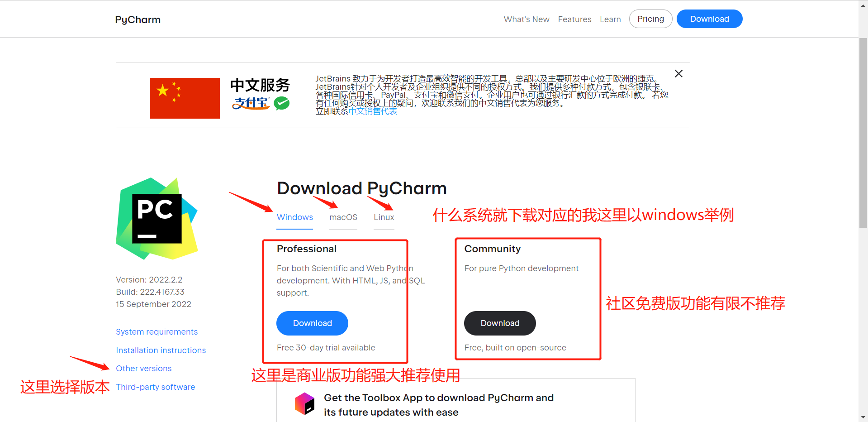Screen dimensions: 868x422
Task: Open the Other versions link
Action: tap(143, 369)
